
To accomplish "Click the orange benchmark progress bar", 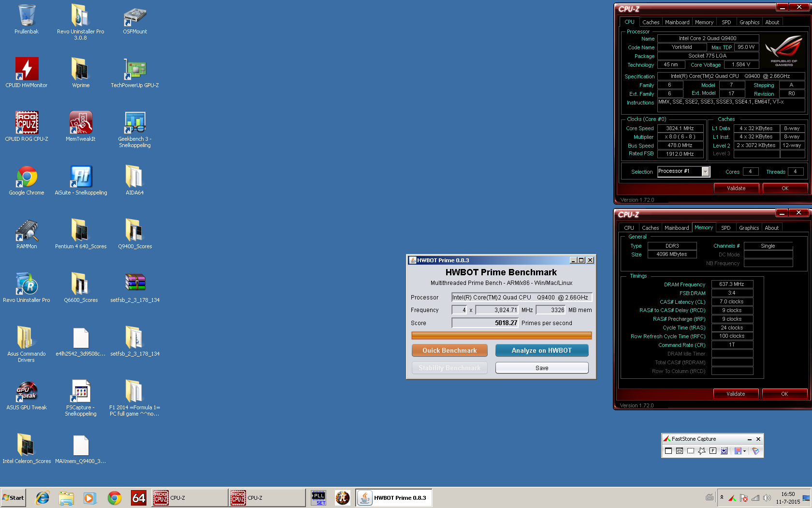I will click(x=501, y=335).
